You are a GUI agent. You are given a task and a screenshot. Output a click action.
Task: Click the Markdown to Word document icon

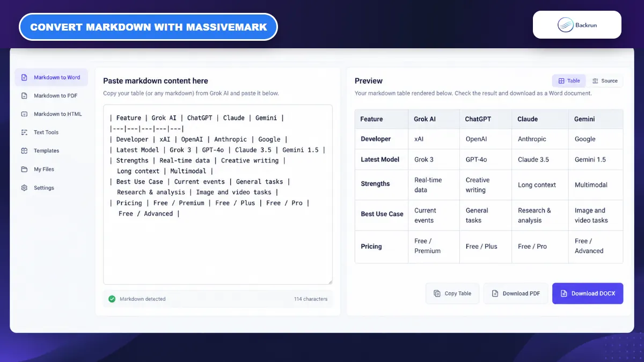point(24,78)
